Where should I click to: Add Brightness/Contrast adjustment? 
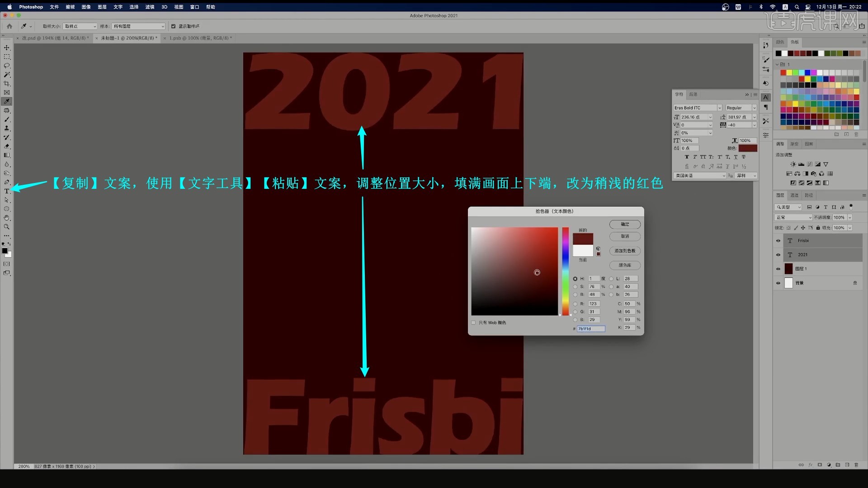793,164
